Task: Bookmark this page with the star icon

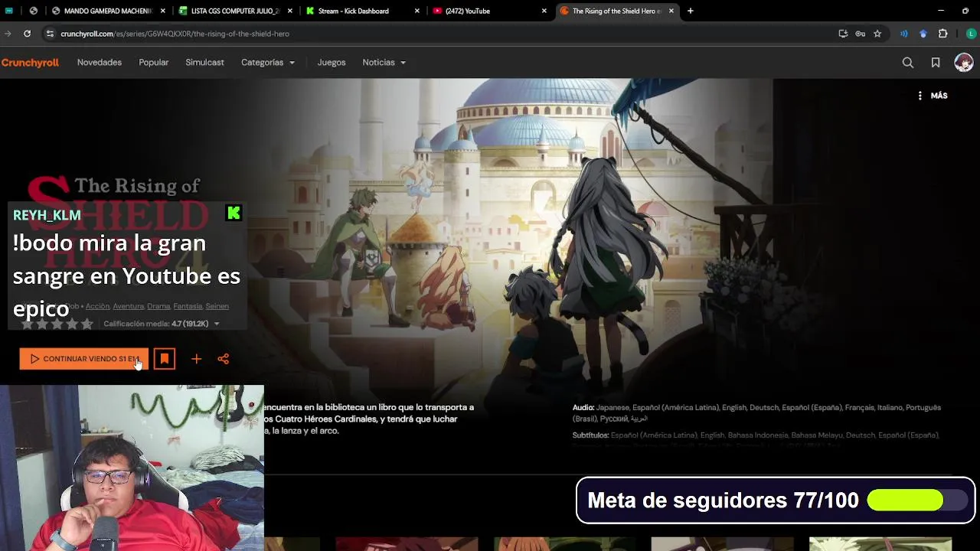Action: (877, 34)
